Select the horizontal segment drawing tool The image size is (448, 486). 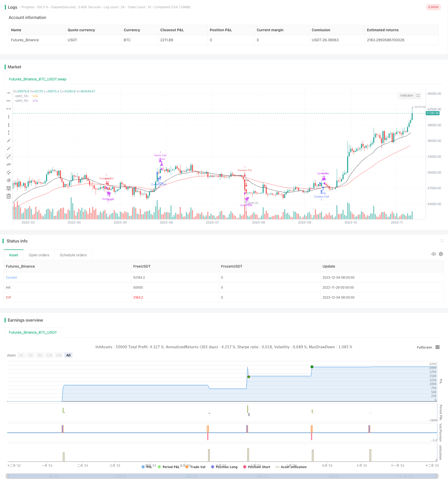[9, 109]
